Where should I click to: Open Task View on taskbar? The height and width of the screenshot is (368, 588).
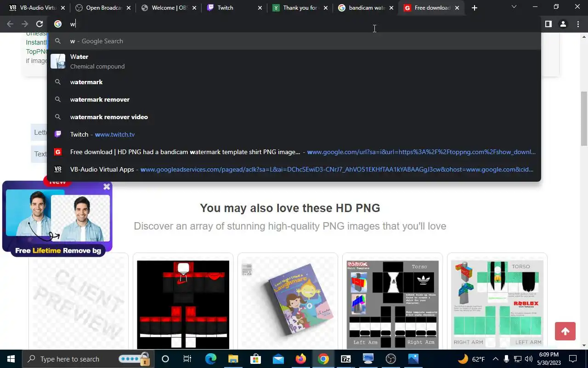[187, 359]
